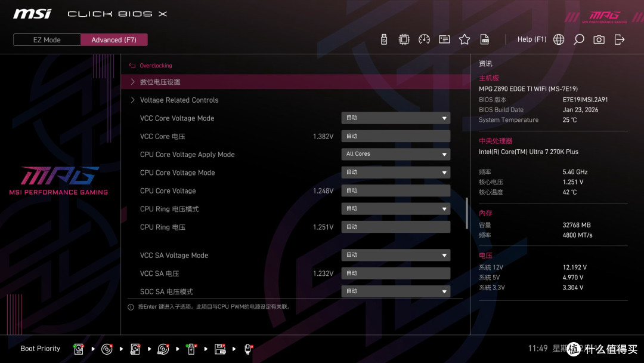The height and width of the screenshot is (363, 644).
Task: Click the 1.251V CPU Ring voltage reading
Action: (323, 227)
